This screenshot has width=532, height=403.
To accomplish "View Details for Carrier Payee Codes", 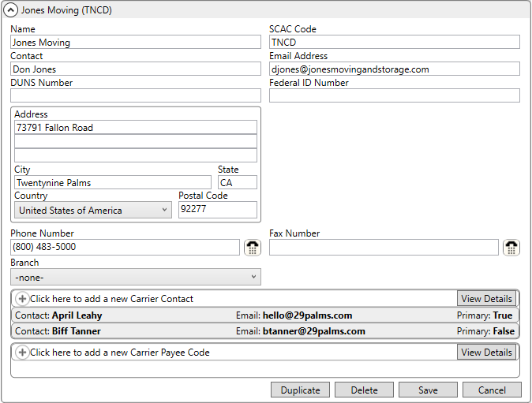I will 486,353.
